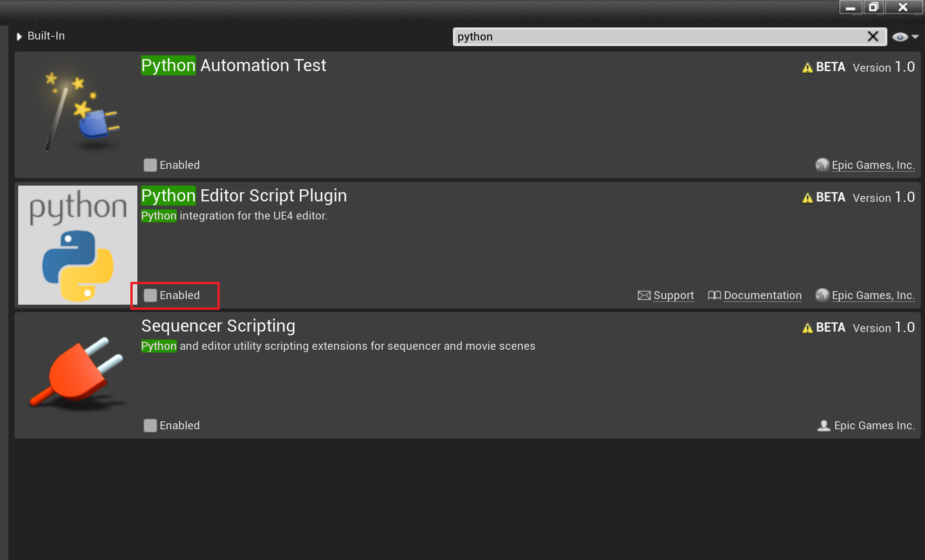Viewport: 925px width, 560px height.
Task: Expand the Built-In category arrow
Action: click(19, 36)
